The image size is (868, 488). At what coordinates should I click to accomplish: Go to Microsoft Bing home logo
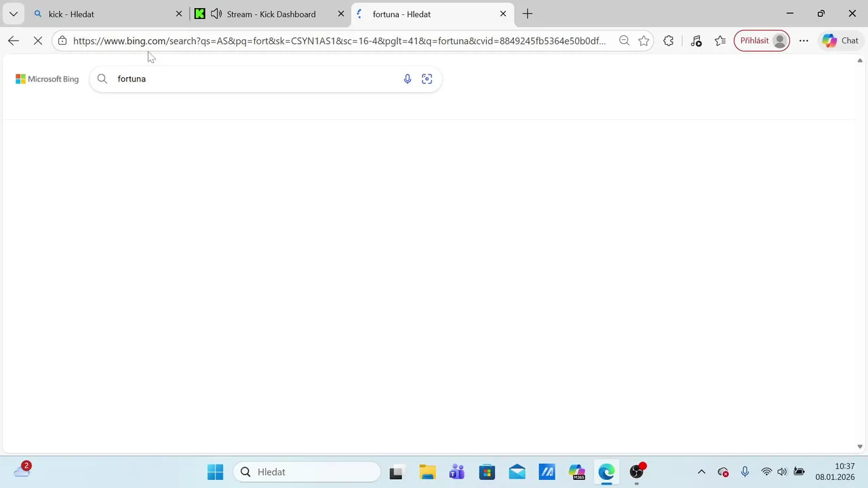[47, 79]
